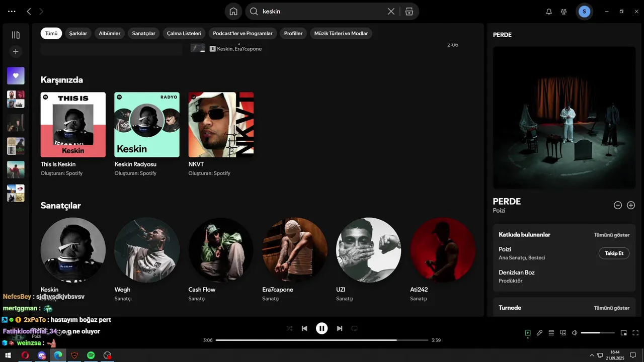Open the Home page icon
This screenshot has width=644, height=362.
click(233, 11)
